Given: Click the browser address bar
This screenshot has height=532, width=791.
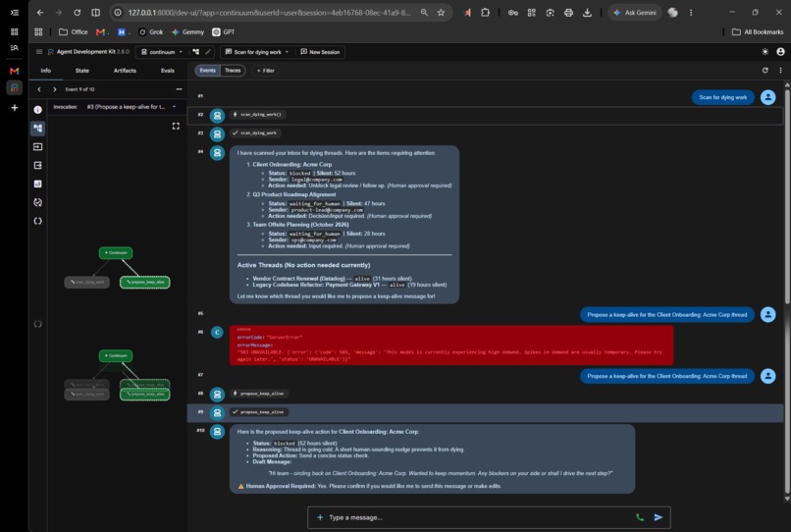Looking at the screenshot, I should (267, 12).
